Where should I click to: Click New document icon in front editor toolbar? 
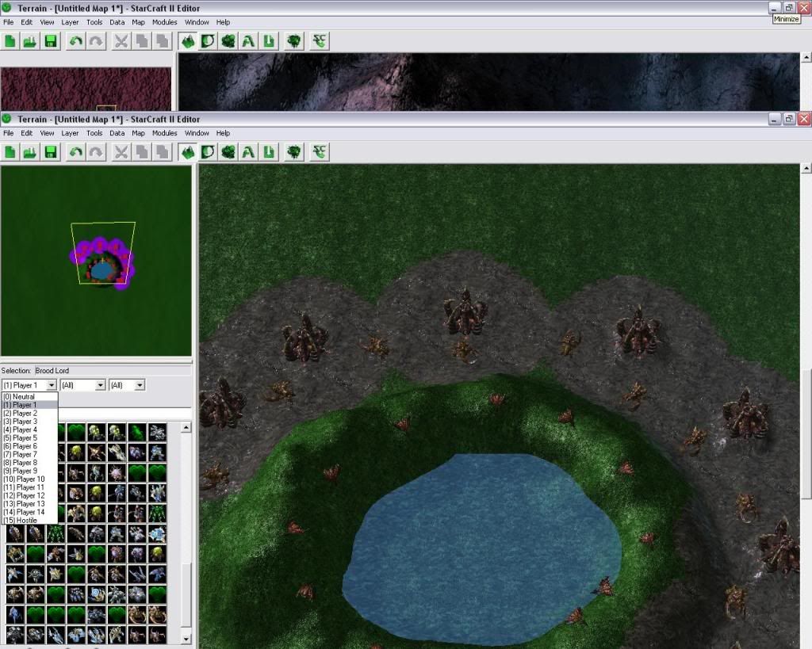click(10, 152)
